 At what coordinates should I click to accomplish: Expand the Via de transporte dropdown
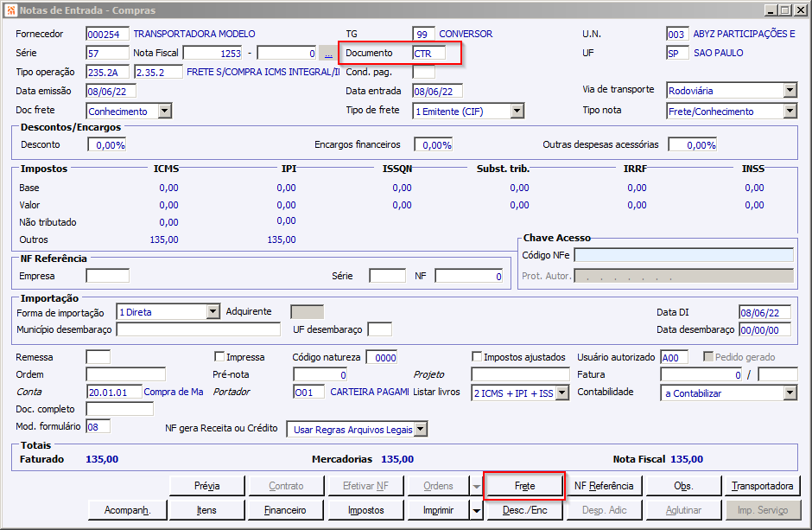pyautogui.click(x=790, y=90)
